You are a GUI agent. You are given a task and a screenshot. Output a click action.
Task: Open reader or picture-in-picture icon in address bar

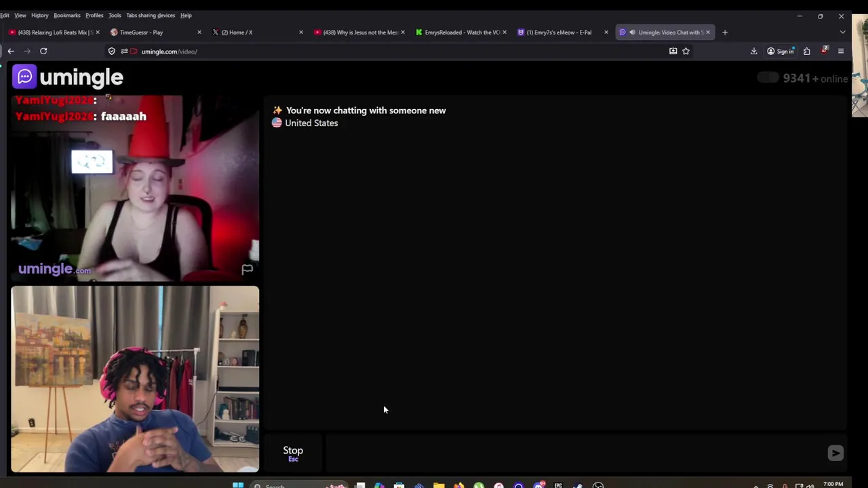(673, 51)
